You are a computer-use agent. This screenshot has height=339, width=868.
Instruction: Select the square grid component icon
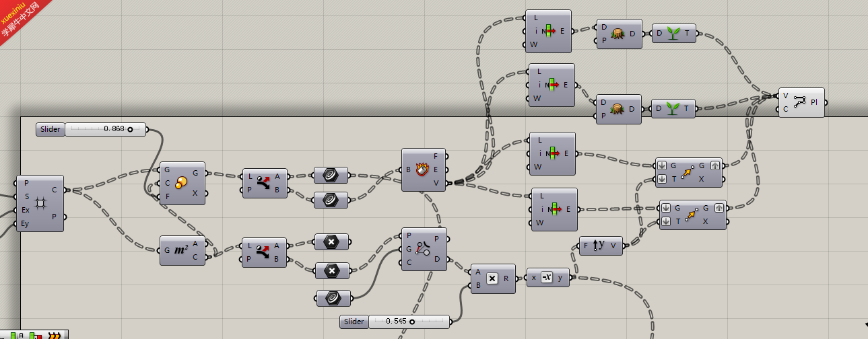[x=40, y=203]
